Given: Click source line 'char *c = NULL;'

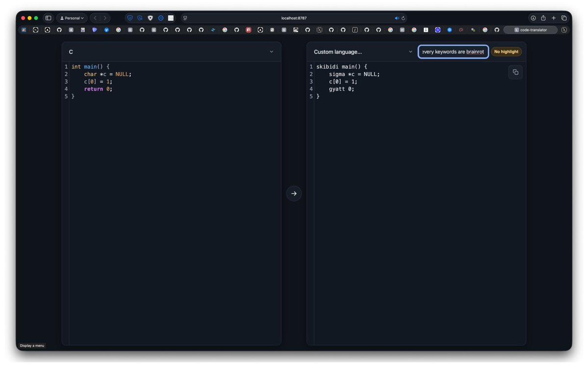Looking at the screenshot, I should [108, 74].
